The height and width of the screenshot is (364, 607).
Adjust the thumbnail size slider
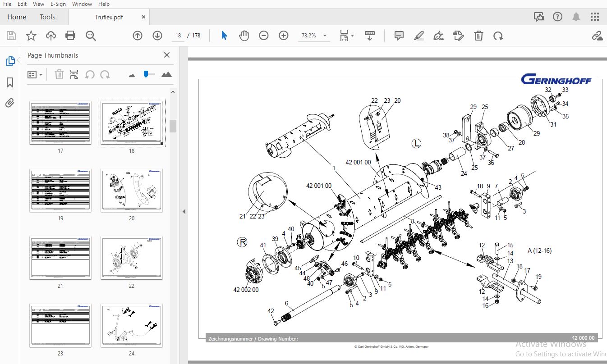146,74
